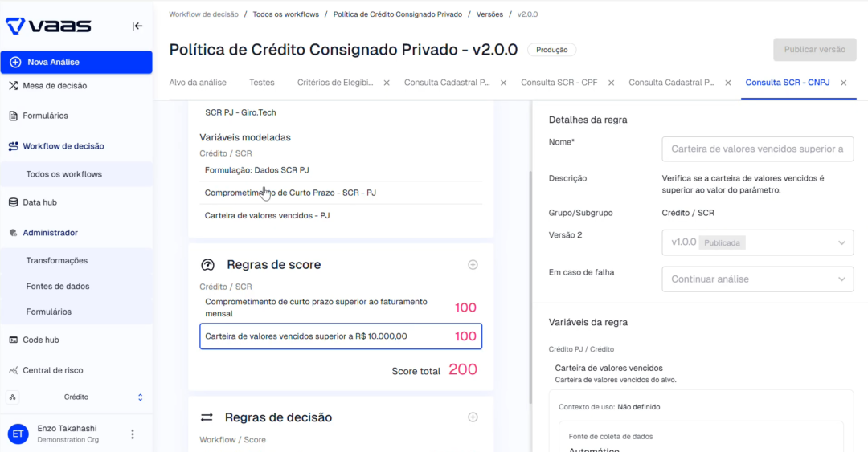Click the Administrador gear icon
868x452 pixels.
pos(14,233)
